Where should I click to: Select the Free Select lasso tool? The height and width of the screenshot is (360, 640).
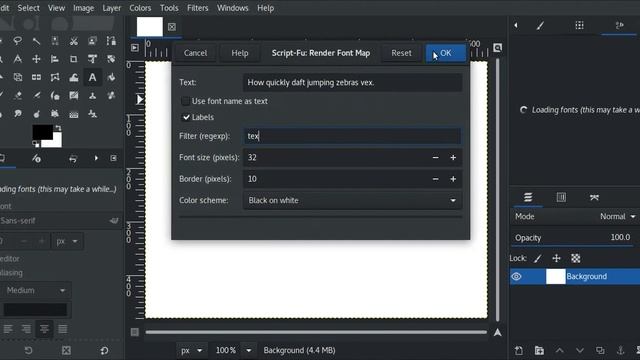click(18, 41)
